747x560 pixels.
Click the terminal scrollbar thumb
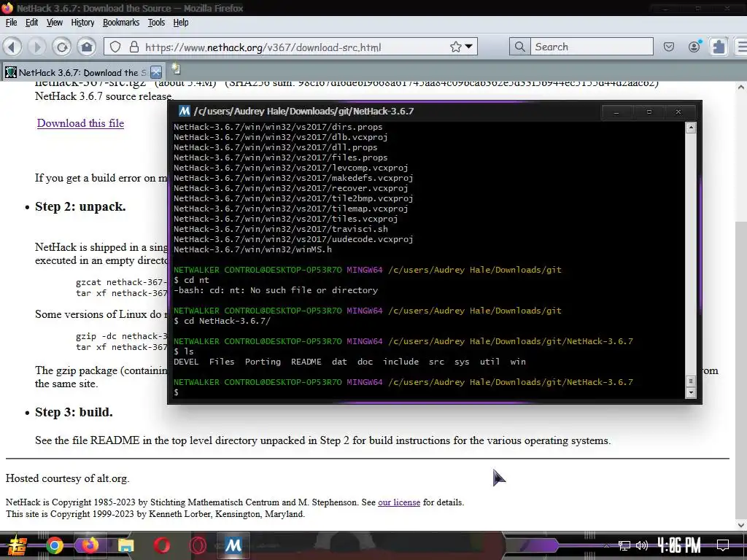point(690,381)
